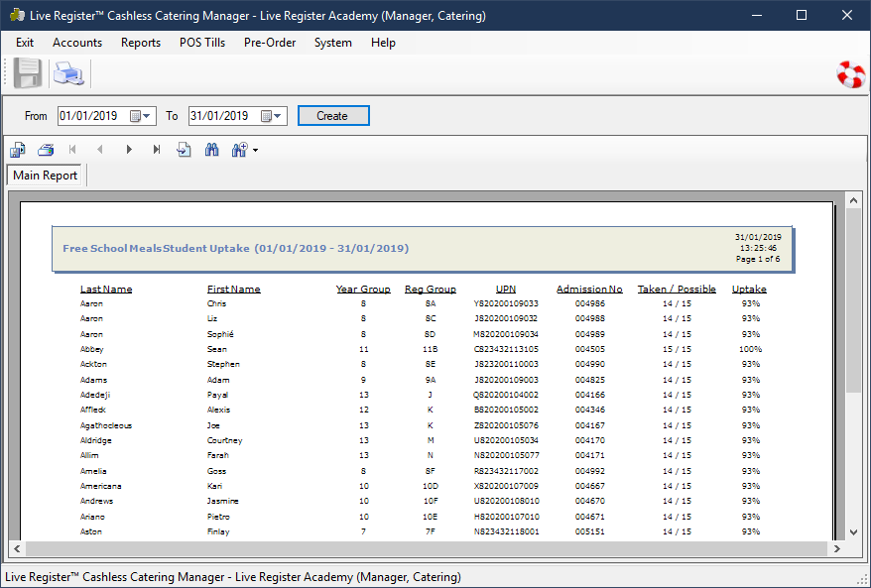871x588 pixels.
Task: Jump to last report page
Action: [157, 150]
